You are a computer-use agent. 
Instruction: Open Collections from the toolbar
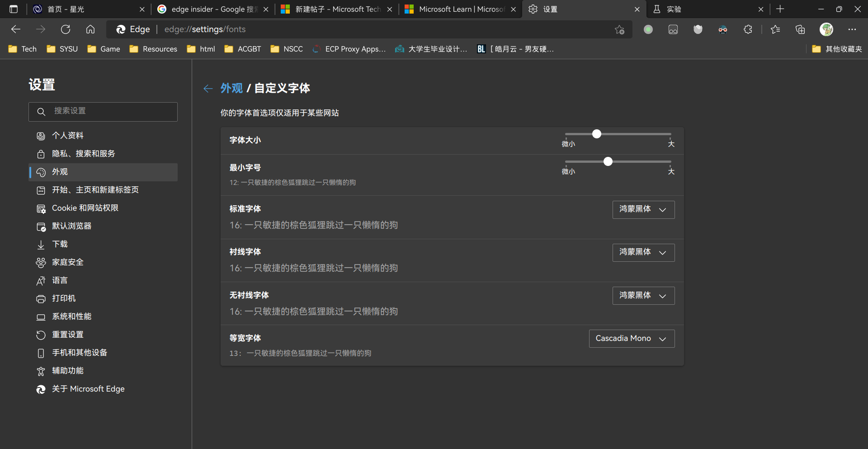click(800, 29)
